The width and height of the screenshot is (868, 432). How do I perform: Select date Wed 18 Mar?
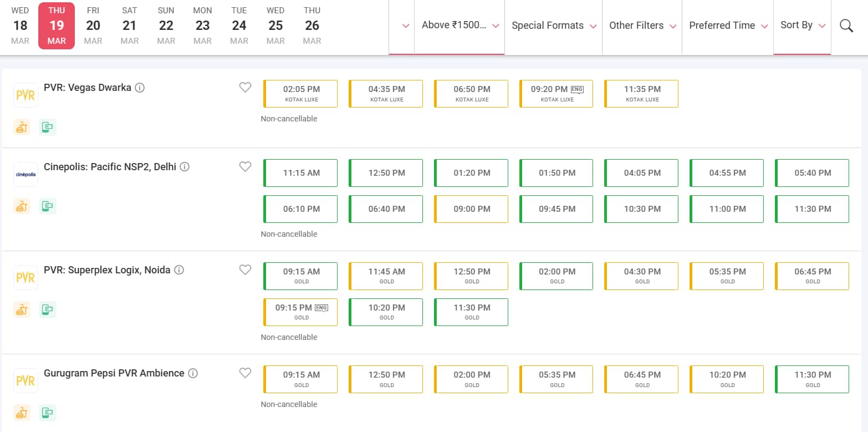point(20,26)
